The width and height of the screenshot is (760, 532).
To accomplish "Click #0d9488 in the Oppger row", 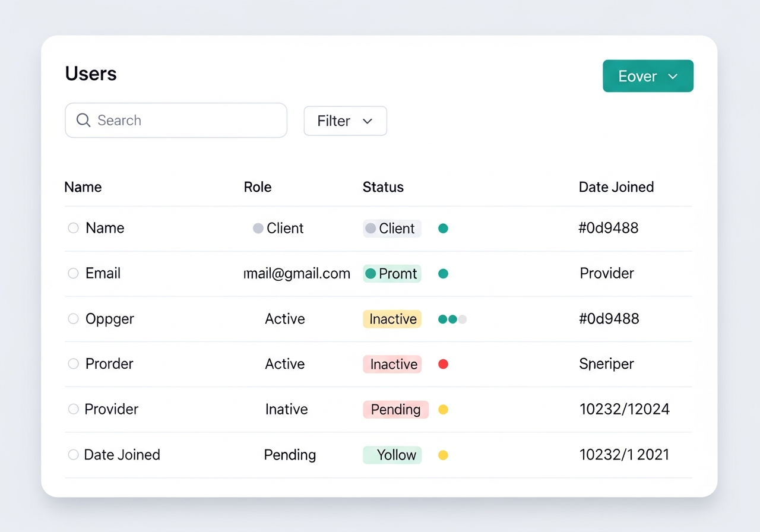I will [609, 319].
